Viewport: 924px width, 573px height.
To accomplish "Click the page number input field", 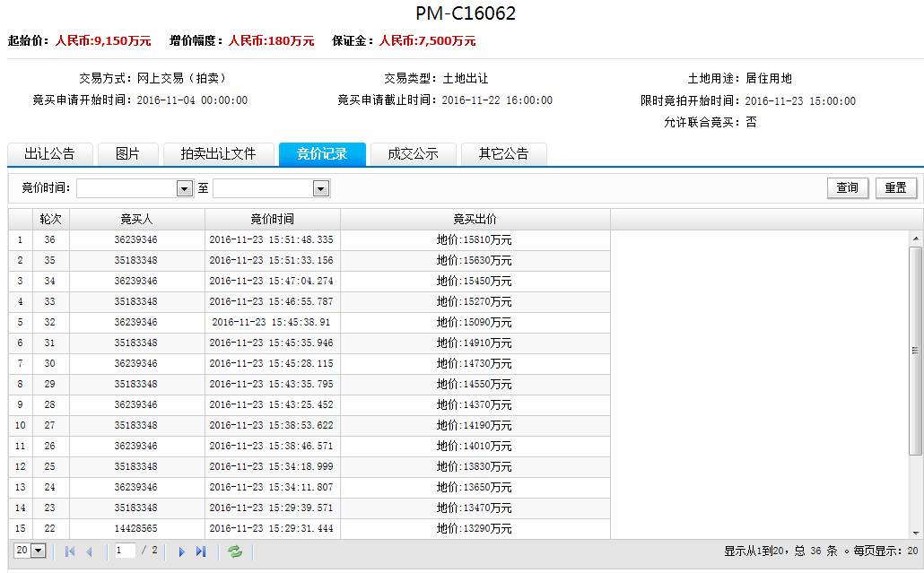I will 125,551.
